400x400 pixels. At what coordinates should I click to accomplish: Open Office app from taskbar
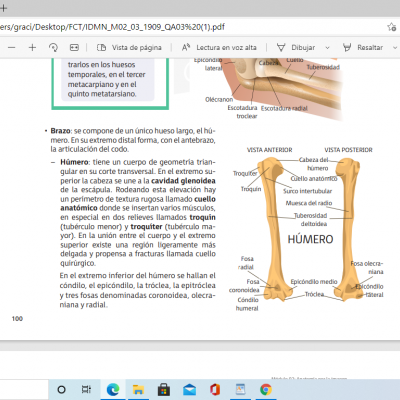(x=215, y=389)
